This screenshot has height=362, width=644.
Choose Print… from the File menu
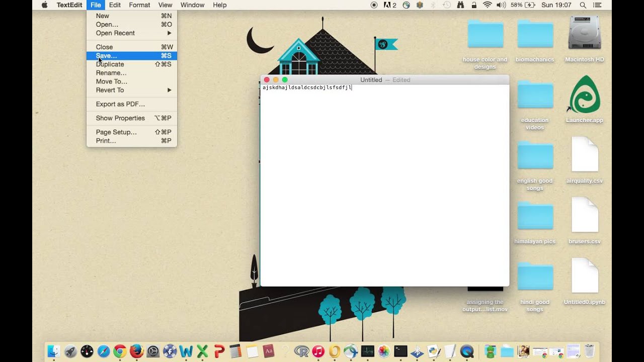(132, 141)
